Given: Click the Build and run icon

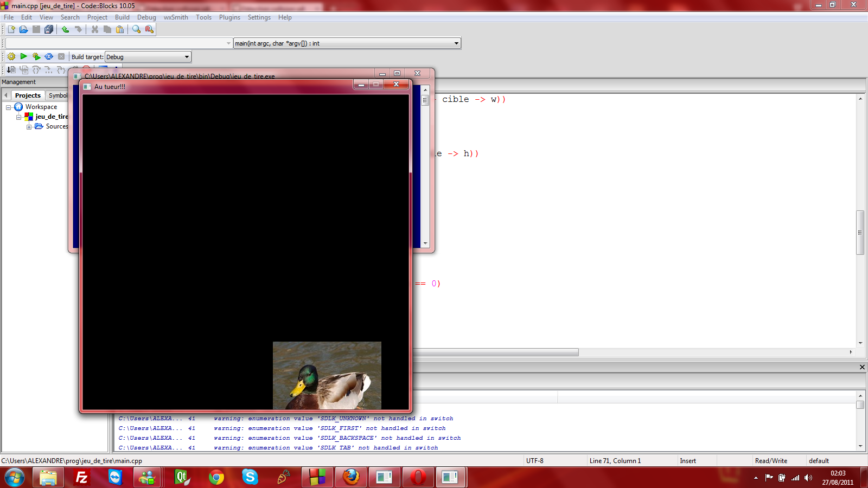Looking at the screenshot, I should (36, 56).
